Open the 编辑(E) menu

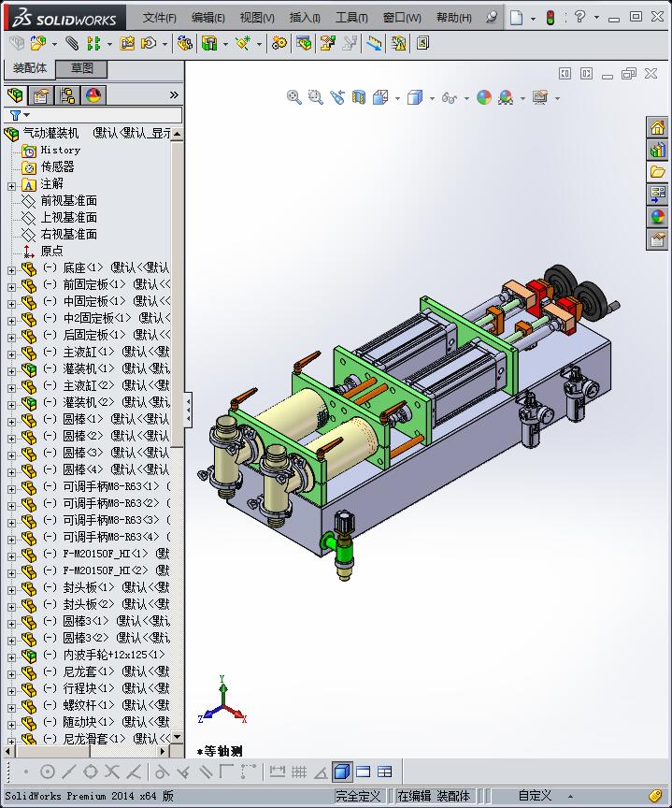click(208, 18)
